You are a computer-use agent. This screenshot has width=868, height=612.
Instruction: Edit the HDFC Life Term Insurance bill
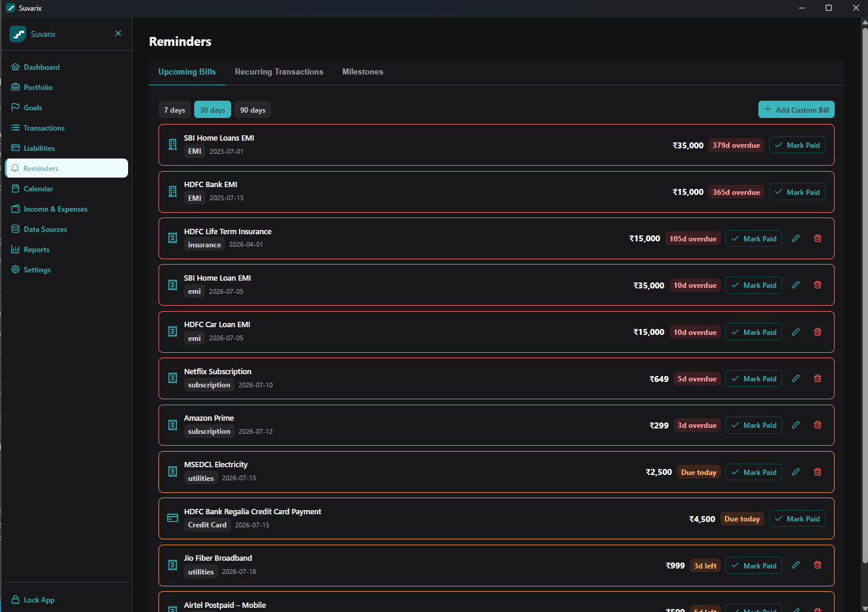coord(795,238)
